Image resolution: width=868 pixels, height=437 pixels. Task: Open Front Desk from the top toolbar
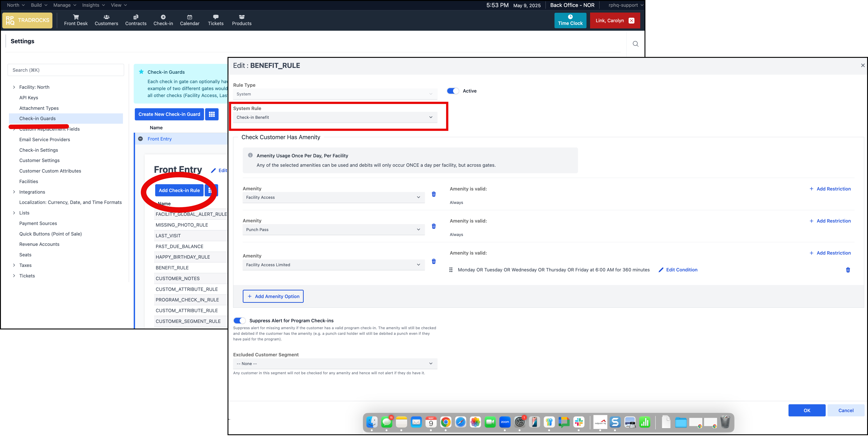tap(75, 20)
